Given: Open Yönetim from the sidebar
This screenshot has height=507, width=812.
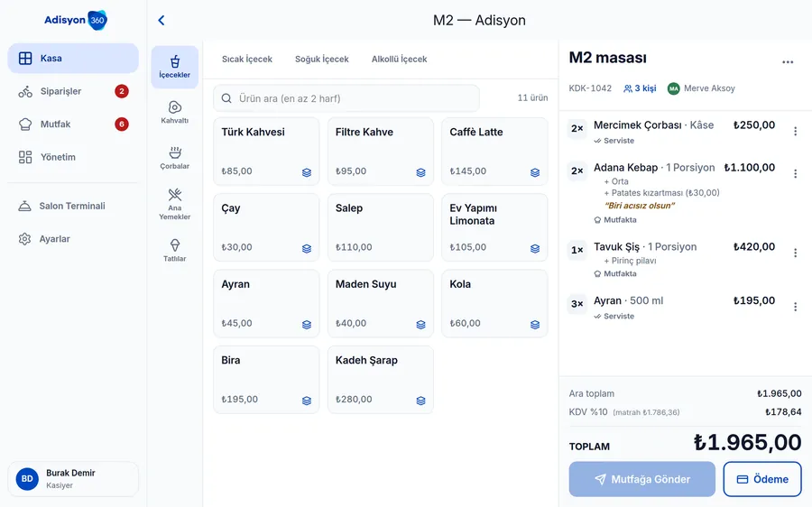Looking at the screenshot, I should [73, 157].
